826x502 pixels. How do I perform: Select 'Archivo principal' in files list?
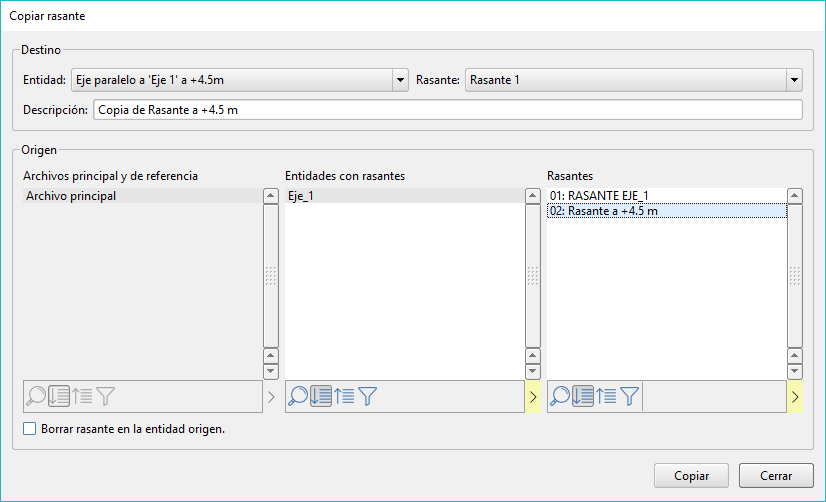click(71, 196)
